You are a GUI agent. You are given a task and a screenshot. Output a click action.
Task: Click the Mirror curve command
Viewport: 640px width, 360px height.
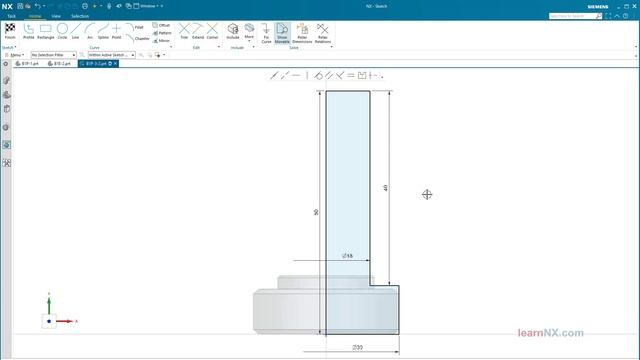161,41
